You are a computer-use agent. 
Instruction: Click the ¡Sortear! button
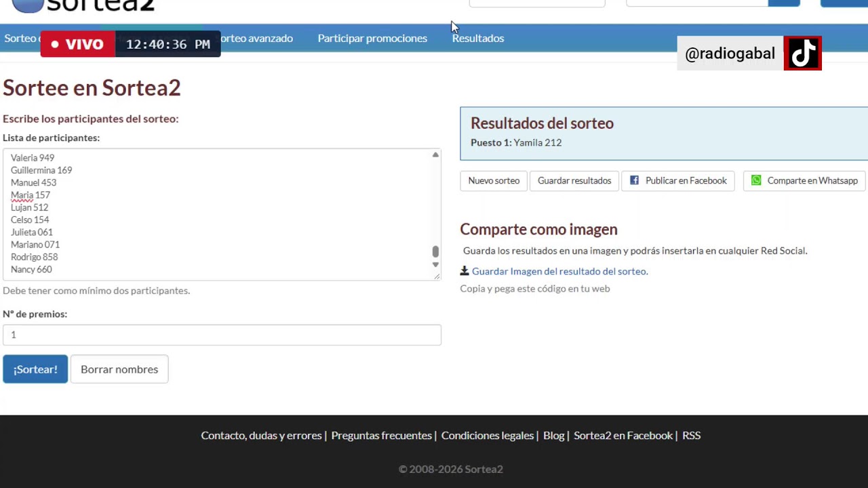tap(35, 369)
